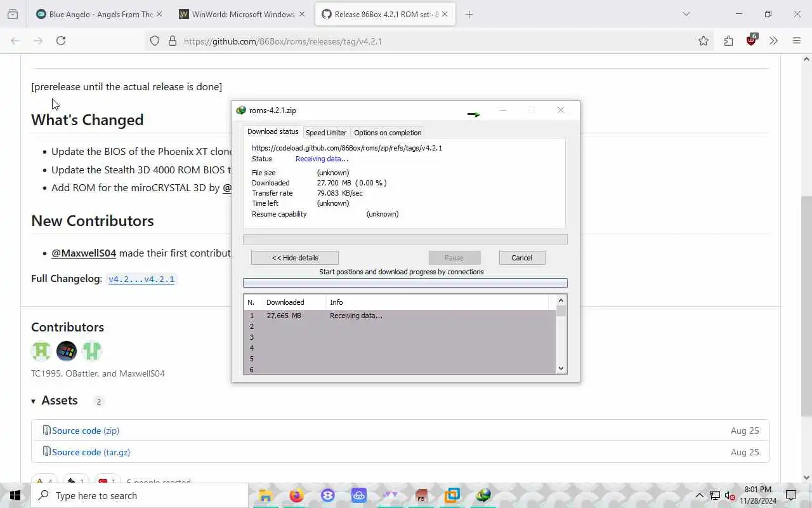Open the purple-blue cloud taskbar app
Screen dimensions: 812x508
click(359, 495)
